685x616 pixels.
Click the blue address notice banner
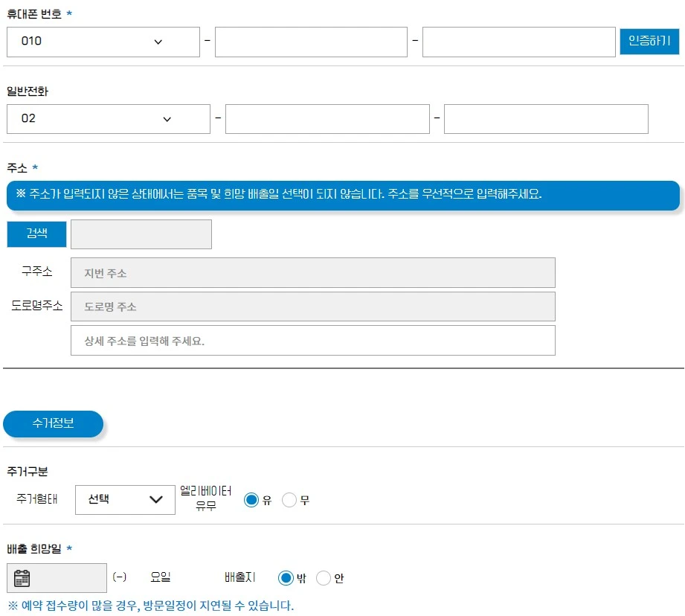pos(343,195)
